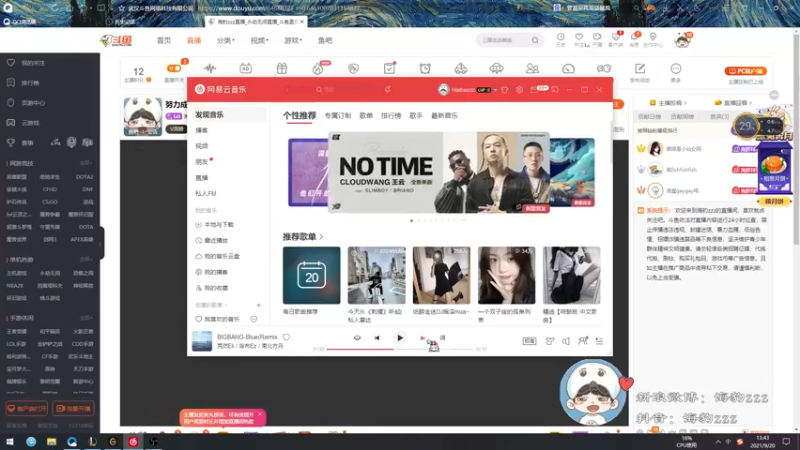
Task: Expand 推荐歌单 section arrow
Action: coord(321,237)
